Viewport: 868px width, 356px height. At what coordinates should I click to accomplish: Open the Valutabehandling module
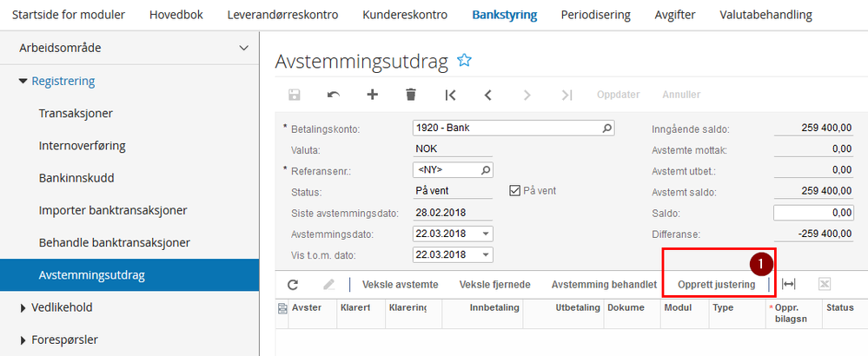pos(765,15)
